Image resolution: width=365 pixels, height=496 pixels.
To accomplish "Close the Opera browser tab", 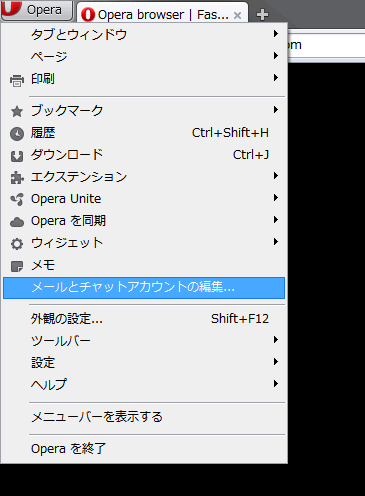I will [x=237, y=15].
